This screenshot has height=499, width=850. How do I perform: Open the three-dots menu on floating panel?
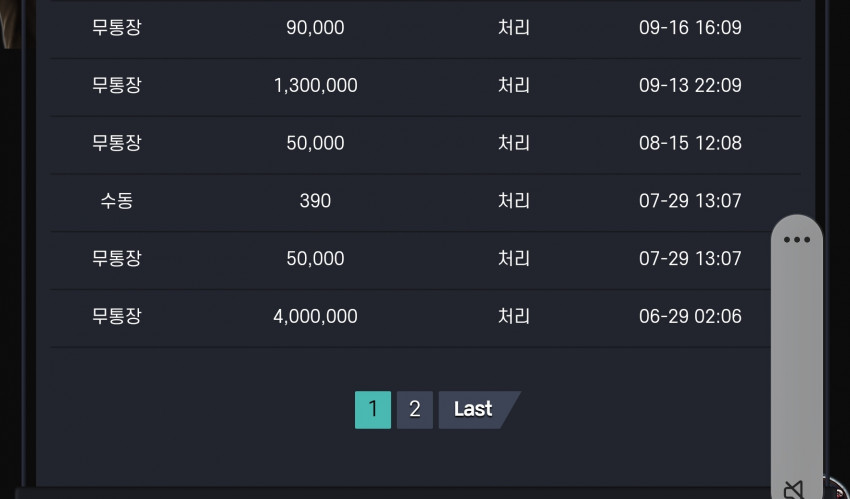pyautogui.click(x=796, y=240)
